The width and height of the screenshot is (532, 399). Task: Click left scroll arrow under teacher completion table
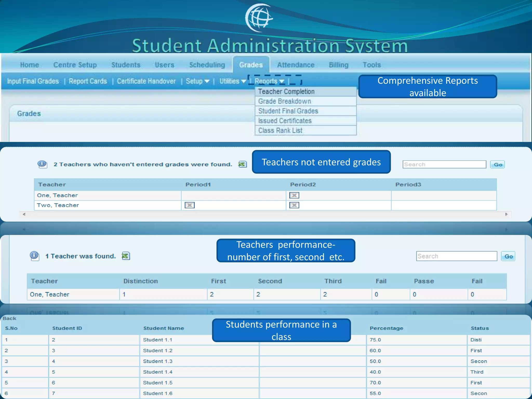pyautogui.click(x=24, y=214)
